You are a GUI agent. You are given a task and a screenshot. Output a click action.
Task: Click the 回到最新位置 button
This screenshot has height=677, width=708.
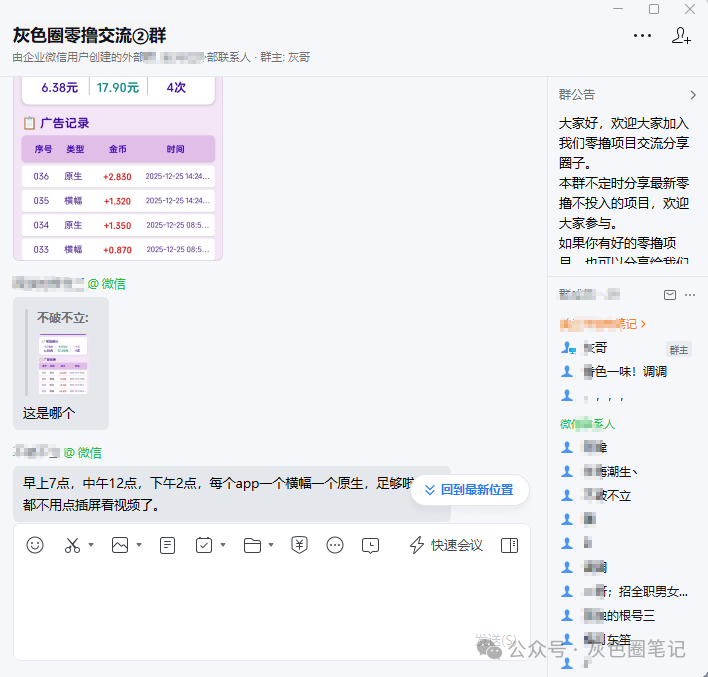pos(469,490)
